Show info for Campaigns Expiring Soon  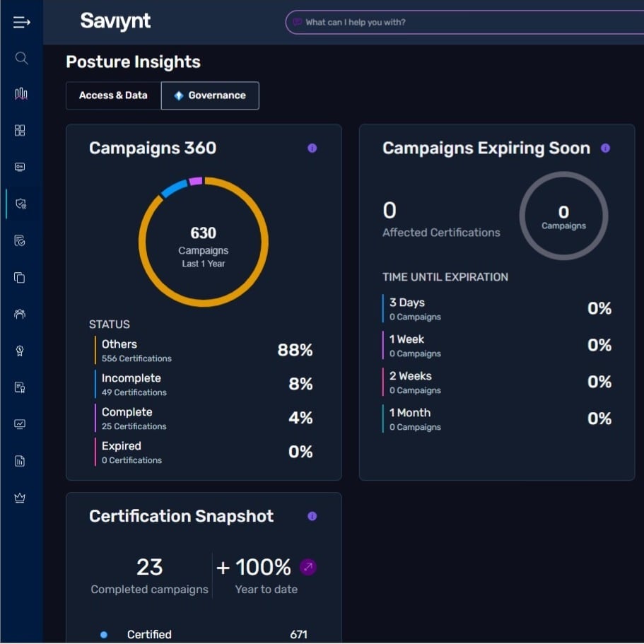point(605,148)
